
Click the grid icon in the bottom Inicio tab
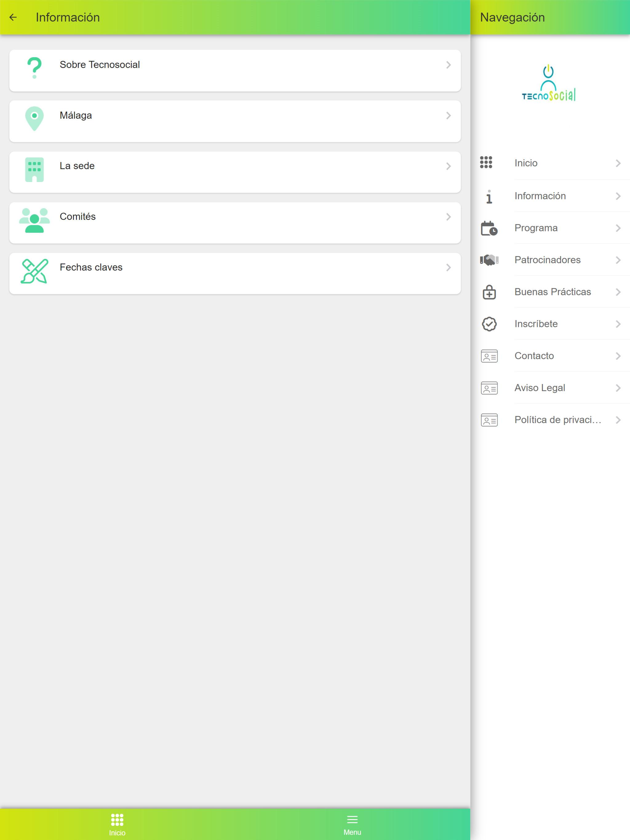click(x=117, y=820)
